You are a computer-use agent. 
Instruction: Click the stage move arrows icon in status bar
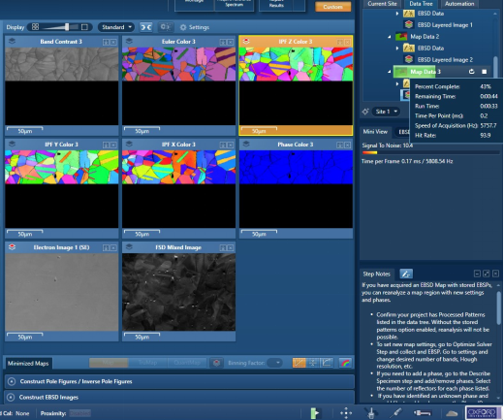click(x=346, y=413)
